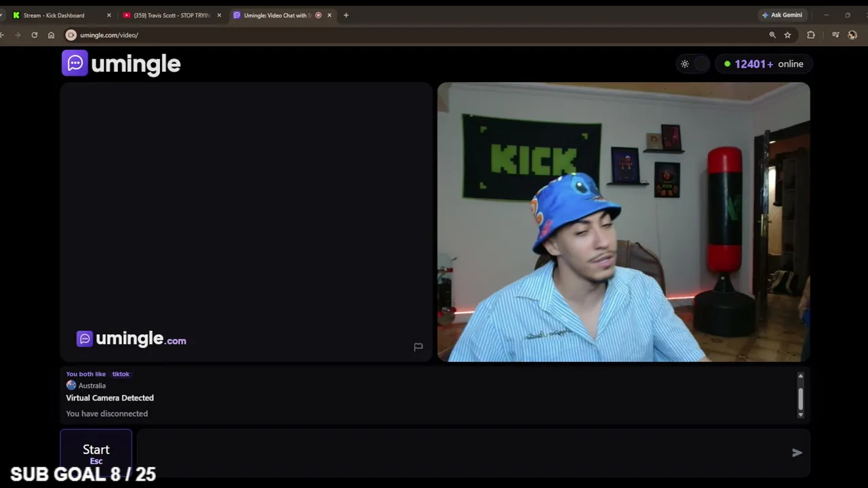Open the browser profile avatar
Viewport: 868px width, 488px height.
(852, 35)
